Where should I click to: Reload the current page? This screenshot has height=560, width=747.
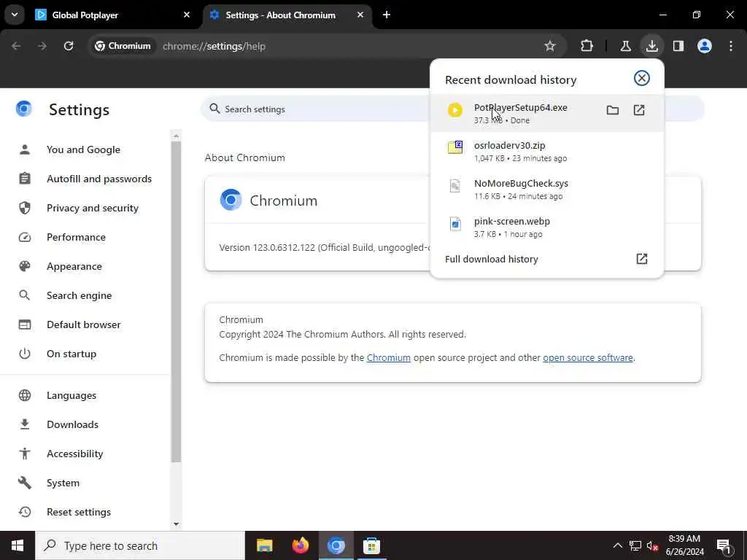69,46
